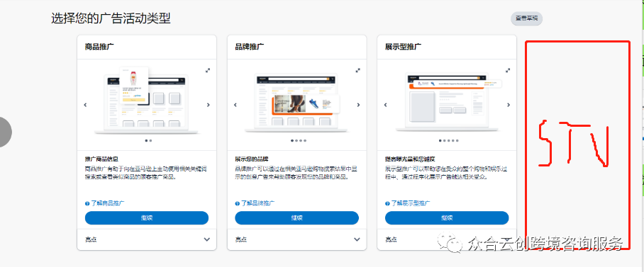Show next slide in 品牌推广 carousel

pos(358,105)
